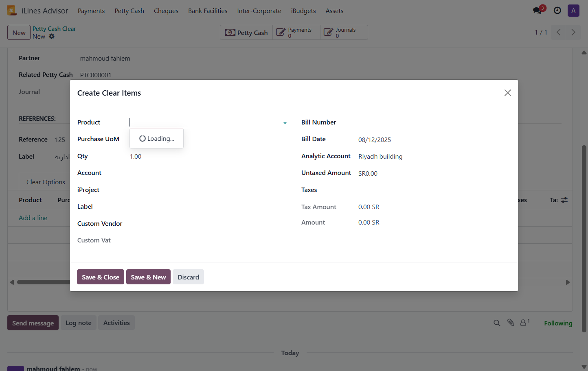Screen dimensions: 588x371
Task: Open the Assets menu
Action: pos(334,11)
